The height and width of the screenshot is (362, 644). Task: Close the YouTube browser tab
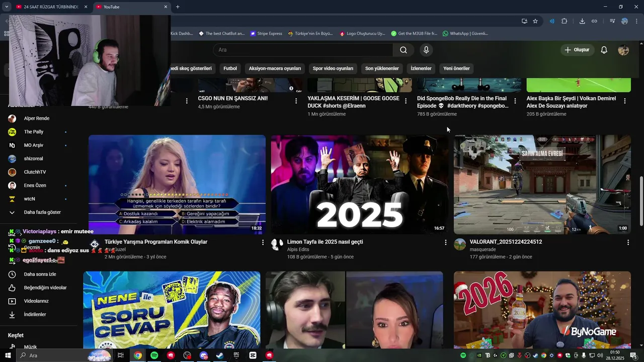click(x=166, y=7)
